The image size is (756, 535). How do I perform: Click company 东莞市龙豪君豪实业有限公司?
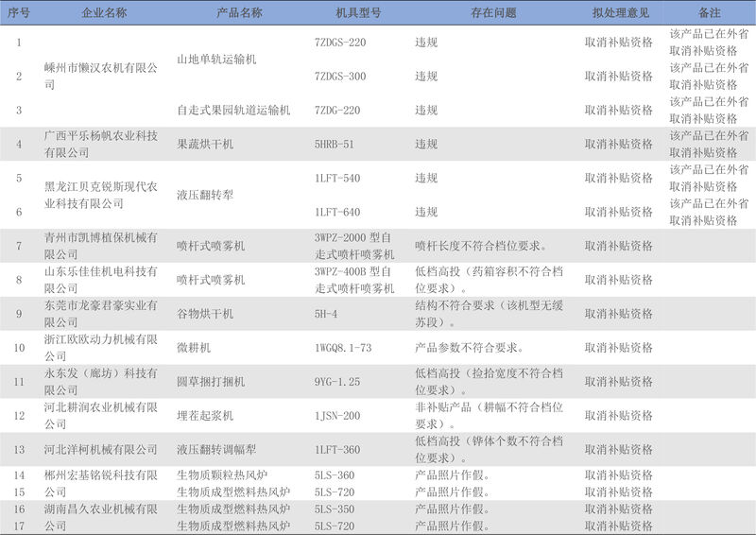click(101, 314)
